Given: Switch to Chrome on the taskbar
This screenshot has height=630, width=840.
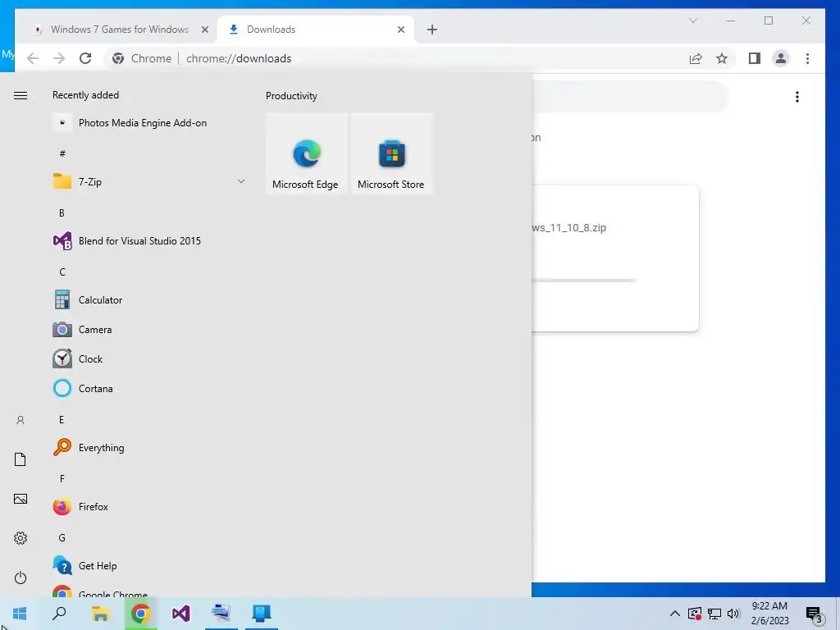Looking at the screenshot, I should 140,614.
